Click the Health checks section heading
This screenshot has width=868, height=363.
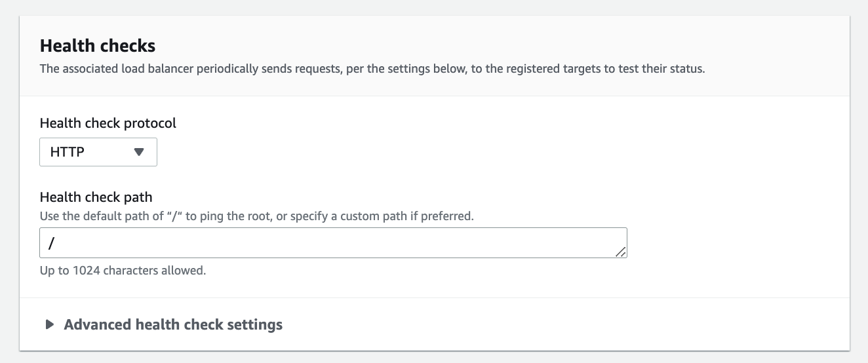coord(98,46)
